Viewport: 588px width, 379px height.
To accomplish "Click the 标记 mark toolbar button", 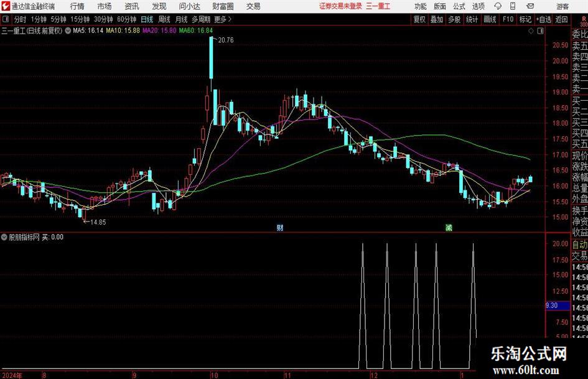I will [525, 19].
